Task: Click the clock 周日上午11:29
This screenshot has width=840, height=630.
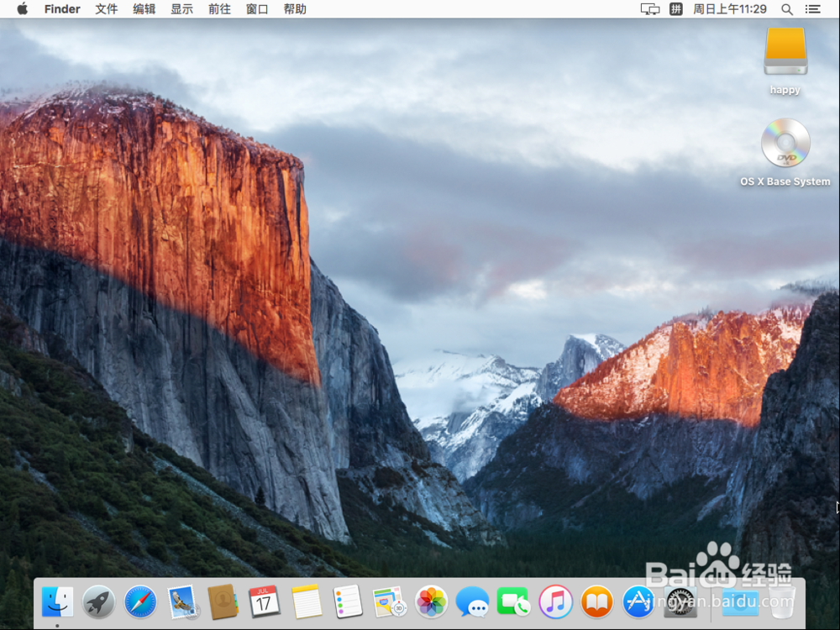Action: [x=730, y=9]
